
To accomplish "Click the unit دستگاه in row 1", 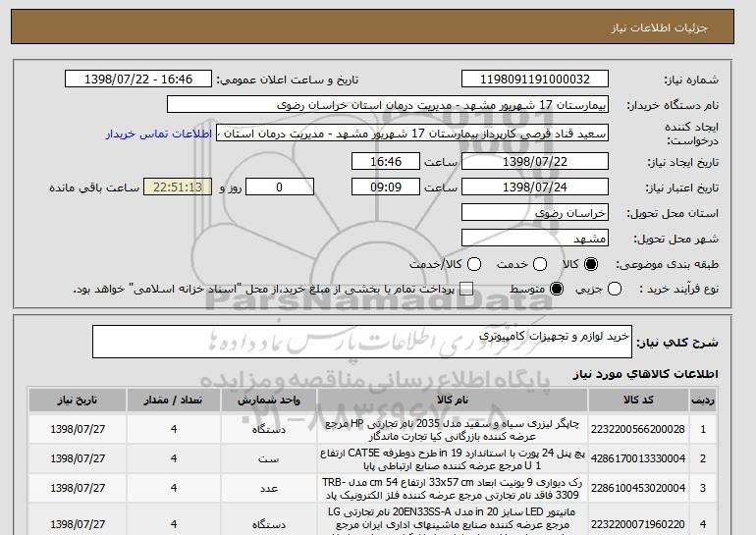I will click(x=269, y=429).
